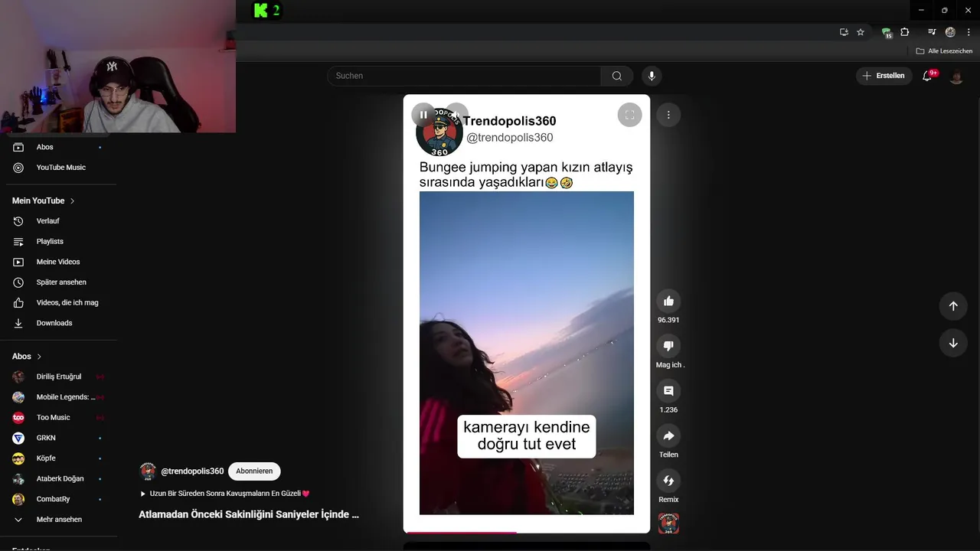Viewport: 980px width, 551px height.
Task: Dislike this Short
Action: pos(668,346)
